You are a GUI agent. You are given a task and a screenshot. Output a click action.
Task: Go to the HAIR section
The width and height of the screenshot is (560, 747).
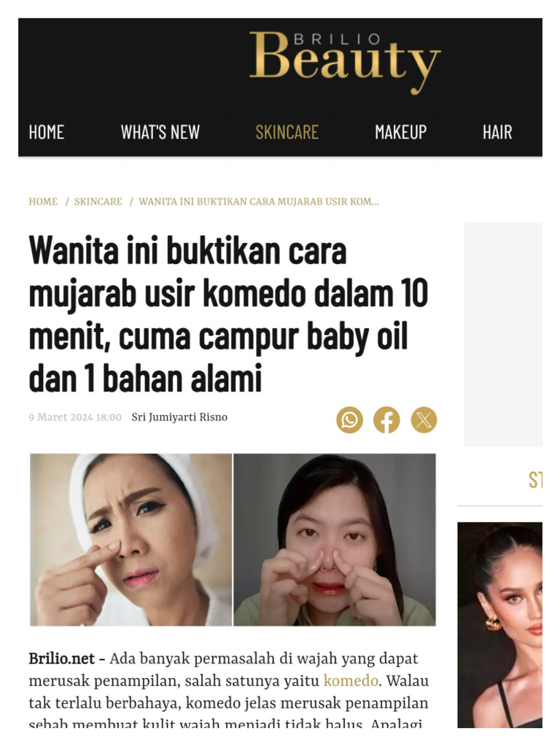point(497,132)
